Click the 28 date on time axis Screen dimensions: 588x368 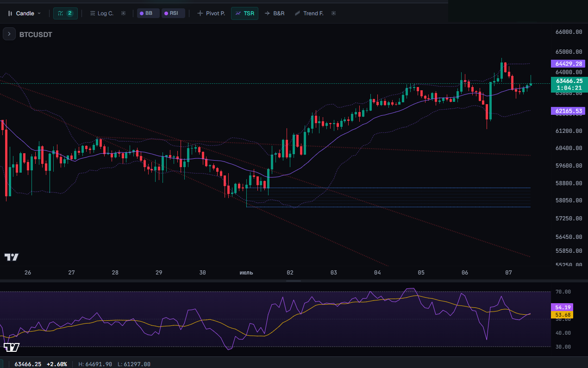click(115, 273)
